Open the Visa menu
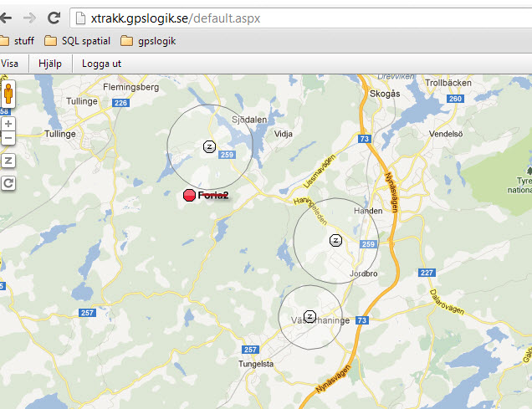The height and width of the screenshot is (409, 532). [x=9, y=64]
